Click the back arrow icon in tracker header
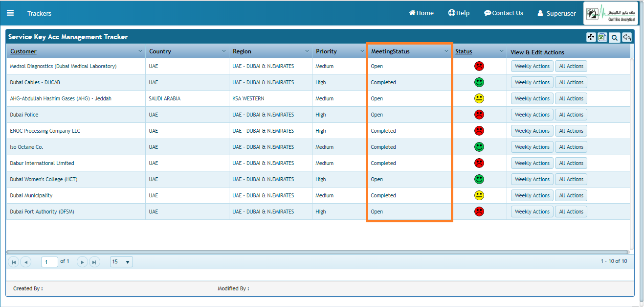 [x=627, y=37]
